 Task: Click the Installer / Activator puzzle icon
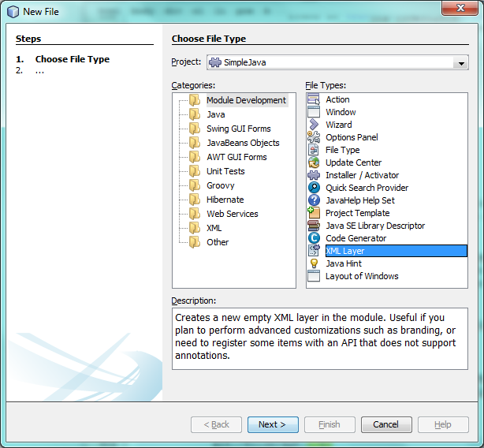point(313,175)
